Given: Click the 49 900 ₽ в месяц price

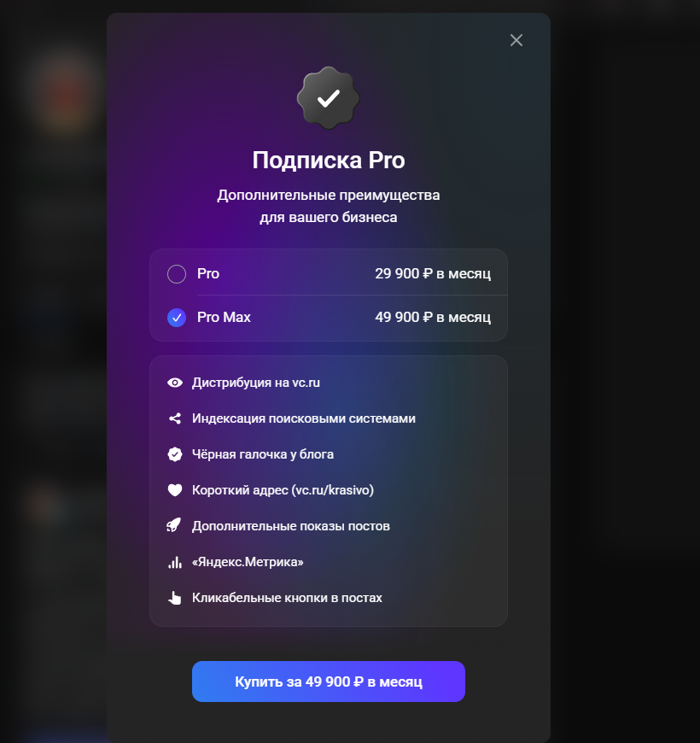Looking at the screenshot, I should 433,318.
